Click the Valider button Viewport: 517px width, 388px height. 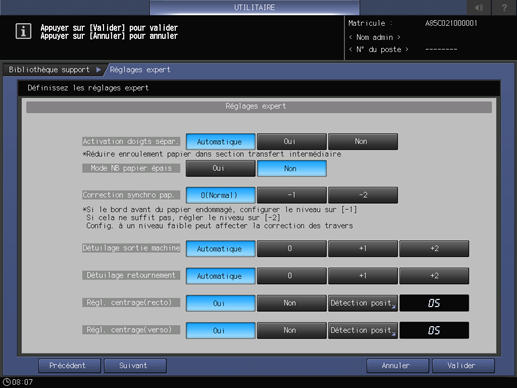[x=463, y=366]
